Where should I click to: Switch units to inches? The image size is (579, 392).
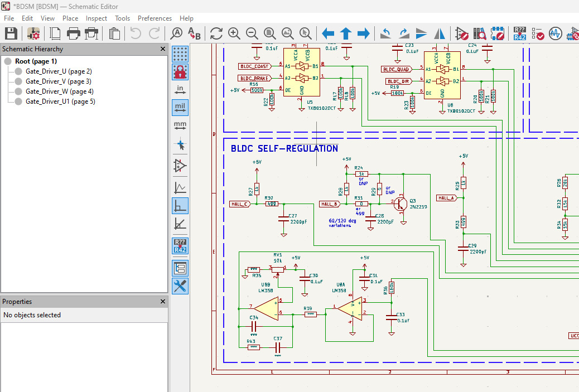tap(180, 90)
